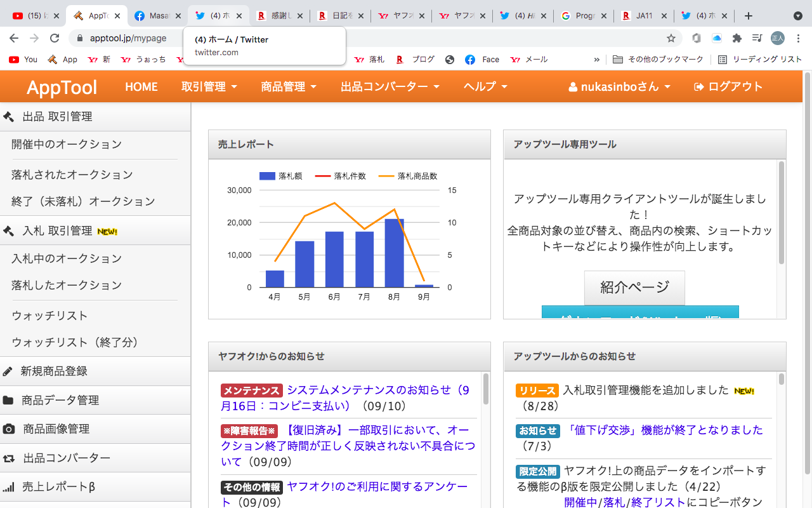This screenshot has height=508, width=812.
Task: Open the 出品コンバーター navigation dropdown
Action: point(390,86)
